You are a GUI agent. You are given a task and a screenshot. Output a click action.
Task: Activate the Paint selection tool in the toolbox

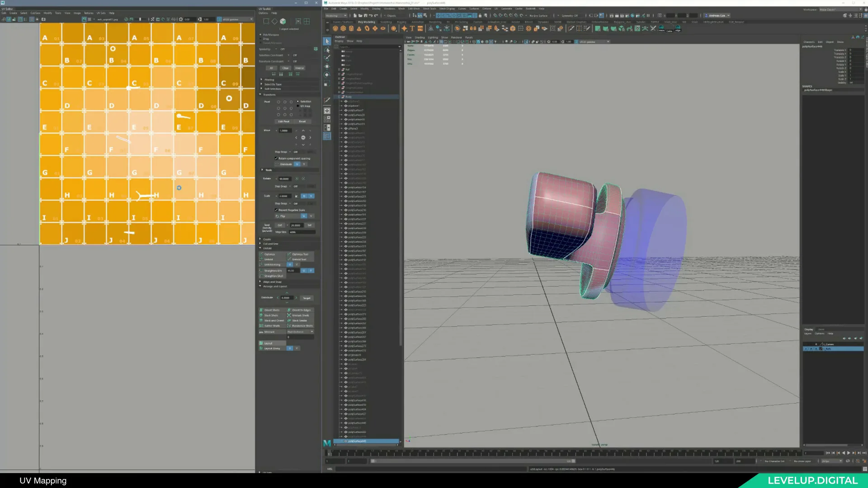pyautogui.click(x=327, y=58)
